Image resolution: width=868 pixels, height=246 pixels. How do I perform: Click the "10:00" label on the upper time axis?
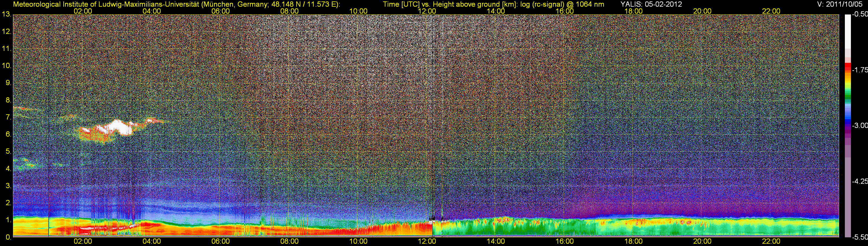pos(358,11)
